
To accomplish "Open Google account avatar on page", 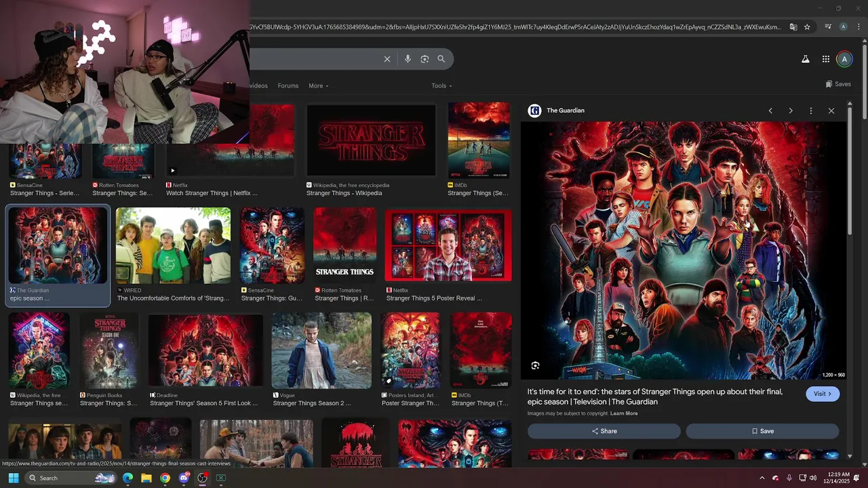I will (x=844, y=59).
